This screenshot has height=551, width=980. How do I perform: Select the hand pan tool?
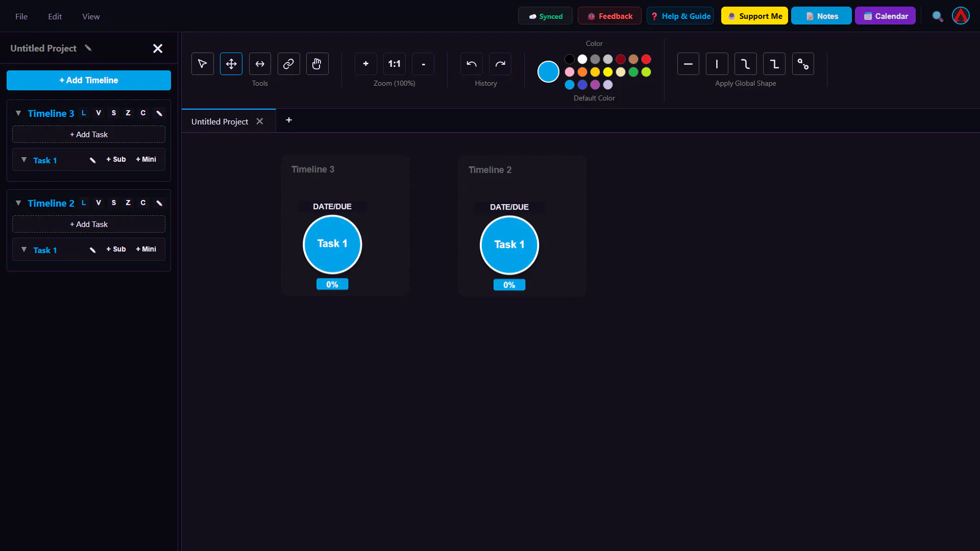click(x=317, y=64)
